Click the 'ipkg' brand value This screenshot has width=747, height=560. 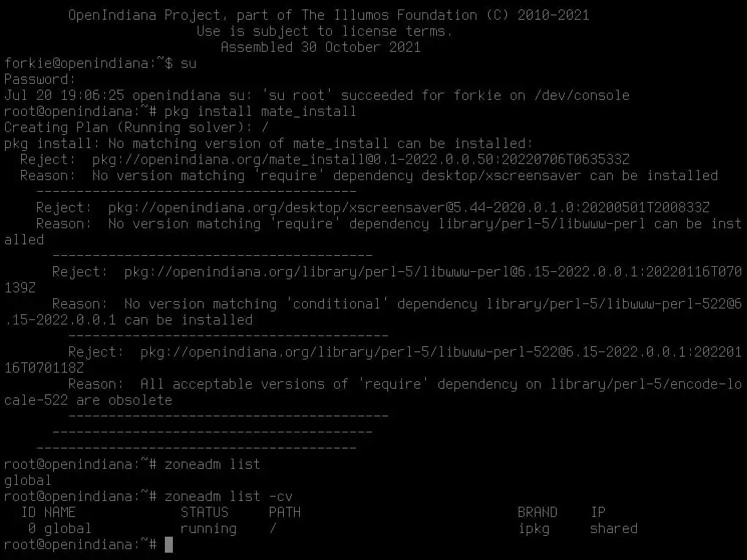[533, 529]
